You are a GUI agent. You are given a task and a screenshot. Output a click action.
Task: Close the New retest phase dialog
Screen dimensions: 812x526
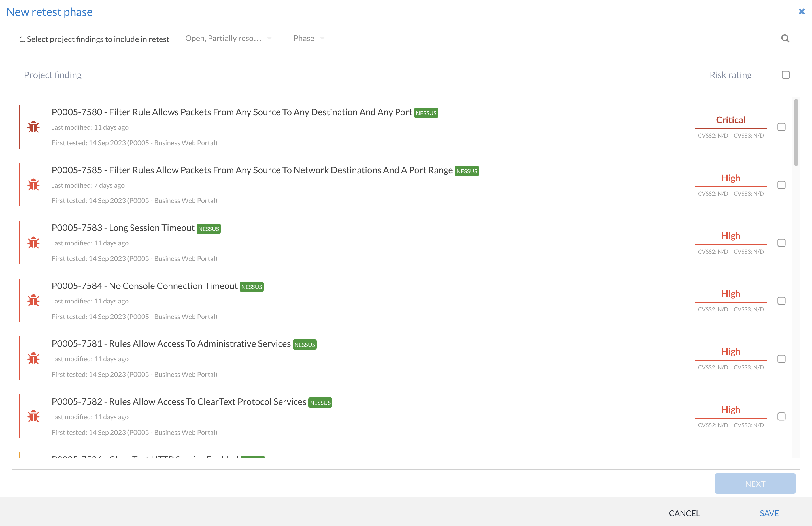point(802,12)
